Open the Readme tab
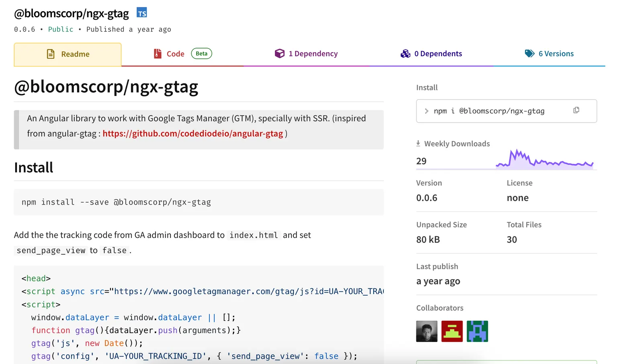Screen dimensions: 643x364 click(68, 54)
